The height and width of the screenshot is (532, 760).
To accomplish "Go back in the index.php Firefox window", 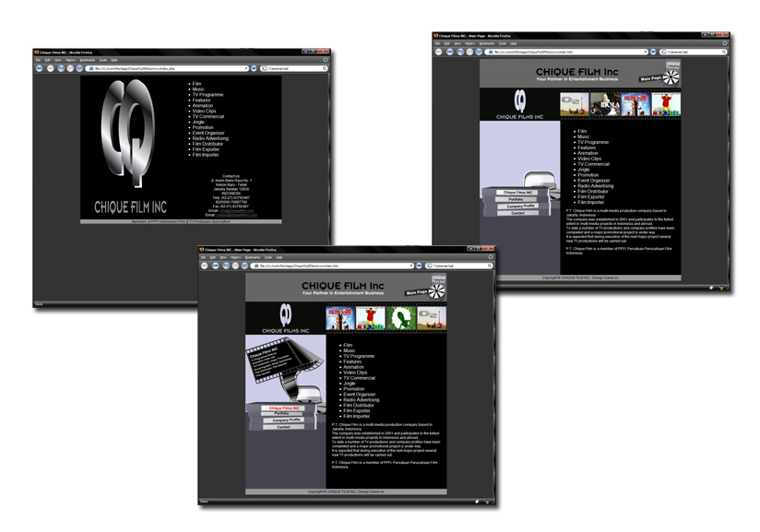I will (x=40, y=68).
